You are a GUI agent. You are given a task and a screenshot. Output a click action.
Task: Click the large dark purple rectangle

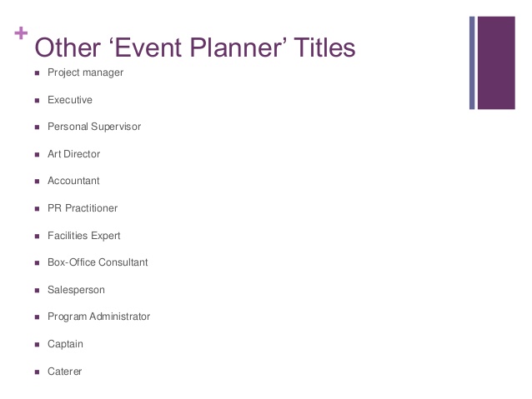(x=496, y=62)
